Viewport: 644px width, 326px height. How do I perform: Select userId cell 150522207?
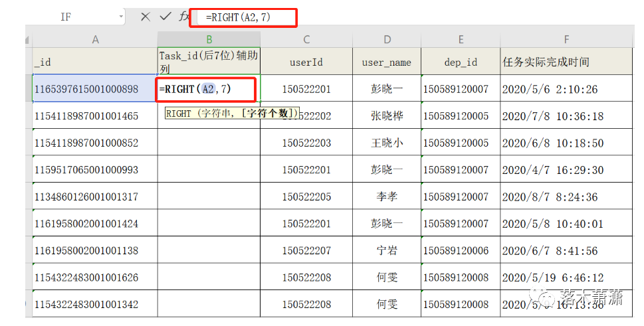click(x=306, y=250)
